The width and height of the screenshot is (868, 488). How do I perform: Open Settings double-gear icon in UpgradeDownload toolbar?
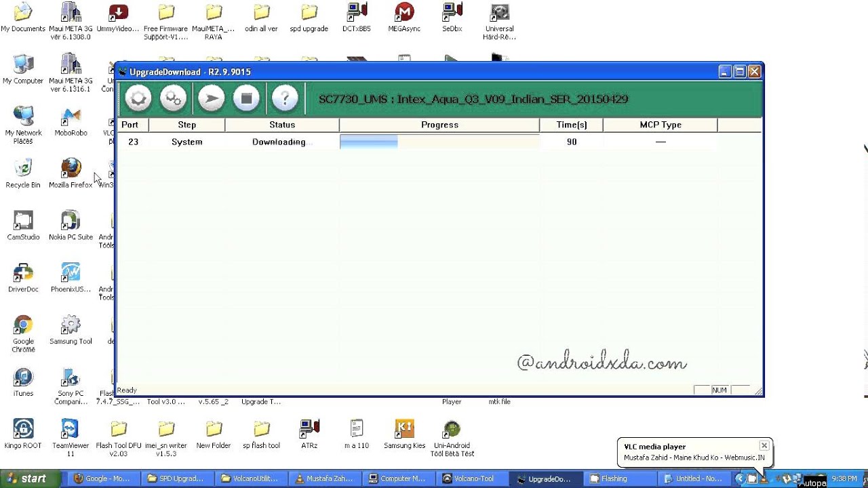tap(174, 99)
